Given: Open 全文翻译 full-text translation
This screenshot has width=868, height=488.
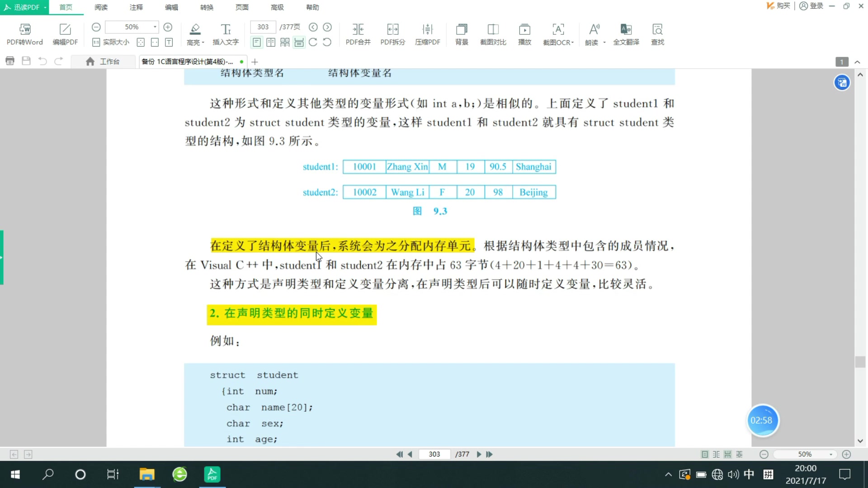Looking at the screenshot, I should [x=626, y=34].
